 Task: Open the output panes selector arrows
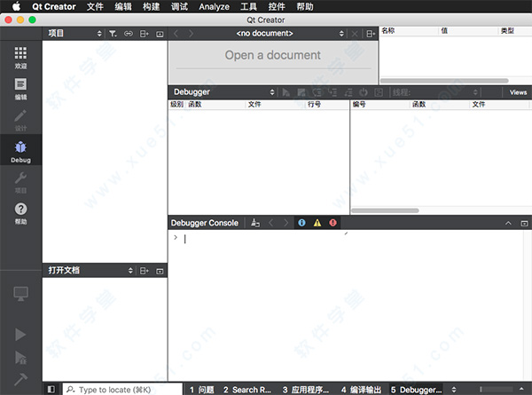(x=454, y=390)
